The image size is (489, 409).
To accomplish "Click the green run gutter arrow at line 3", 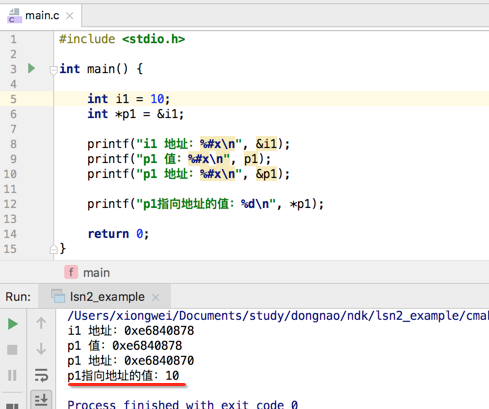I will pos(32,68).
